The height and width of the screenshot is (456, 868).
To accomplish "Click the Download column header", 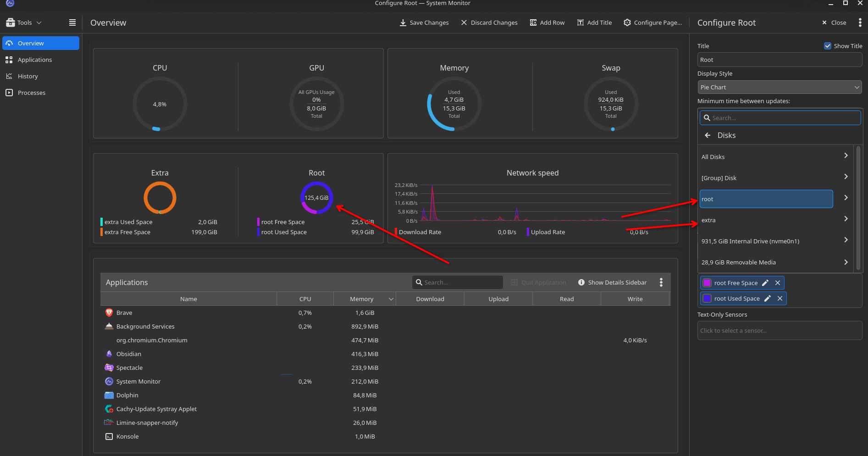I will (430, 299).
